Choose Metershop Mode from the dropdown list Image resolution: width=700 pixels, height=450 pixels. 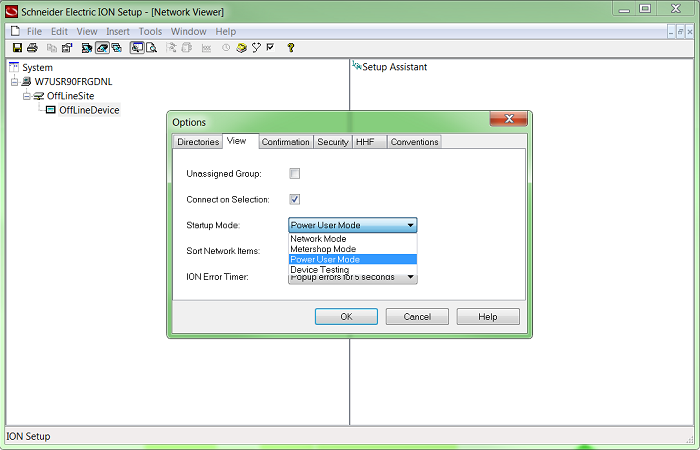pos(353,249)
